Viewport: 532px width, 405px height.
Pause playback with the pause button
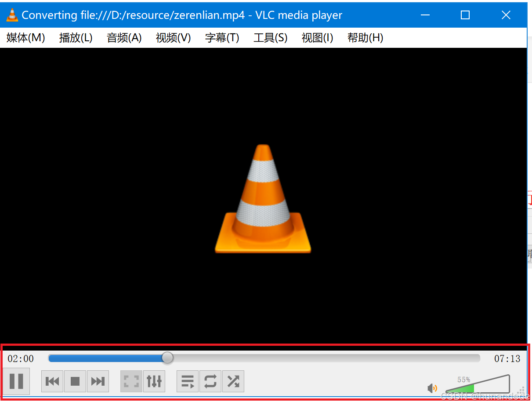(16, 381)
